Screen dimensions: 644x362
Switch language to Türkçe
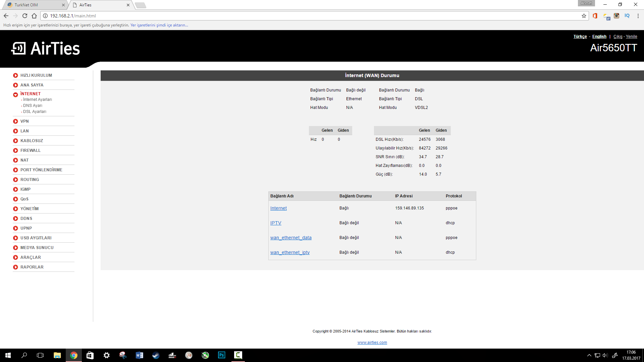(x=580, y=37)
